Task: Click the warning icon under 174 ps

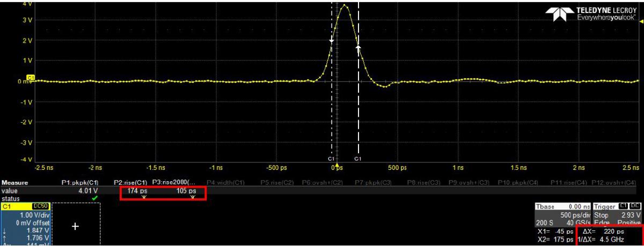Action: point(143,198)
